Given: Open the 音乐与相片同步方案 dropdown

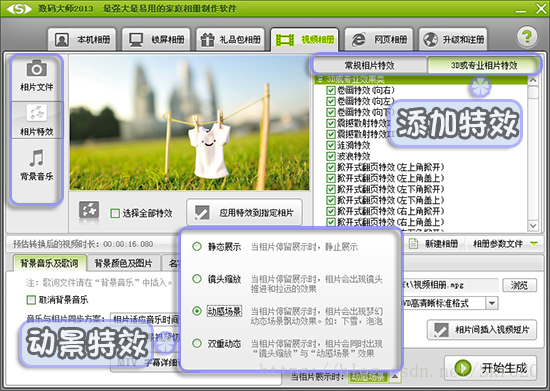Looking at the screenshot, I should (x=145, y=319).
